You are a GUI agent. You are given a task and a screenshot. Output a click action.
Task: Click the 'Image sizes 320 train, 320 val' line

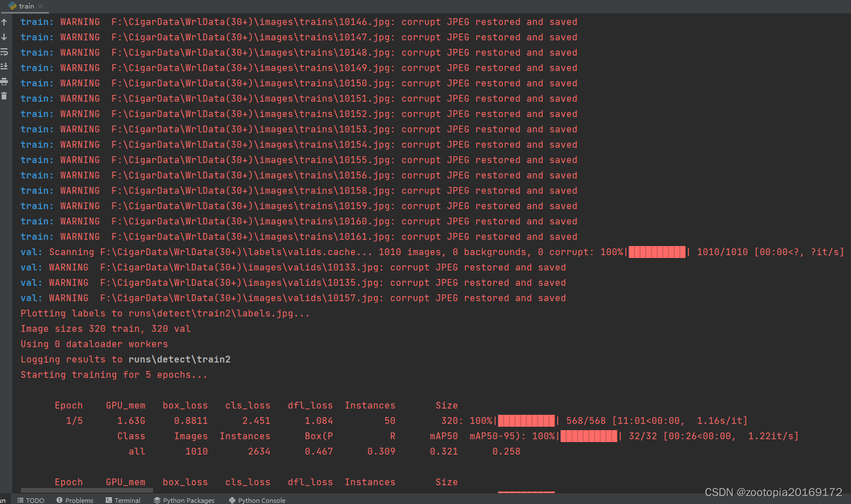coord(106,329)
